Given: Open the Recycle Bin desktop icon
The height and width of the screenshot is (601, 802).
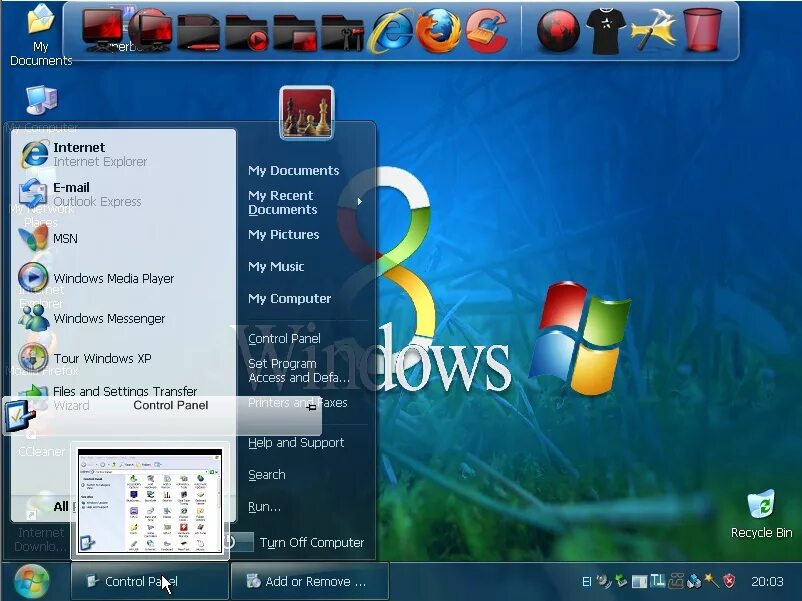Looking at the screenshot, I should tap(761, 514).
